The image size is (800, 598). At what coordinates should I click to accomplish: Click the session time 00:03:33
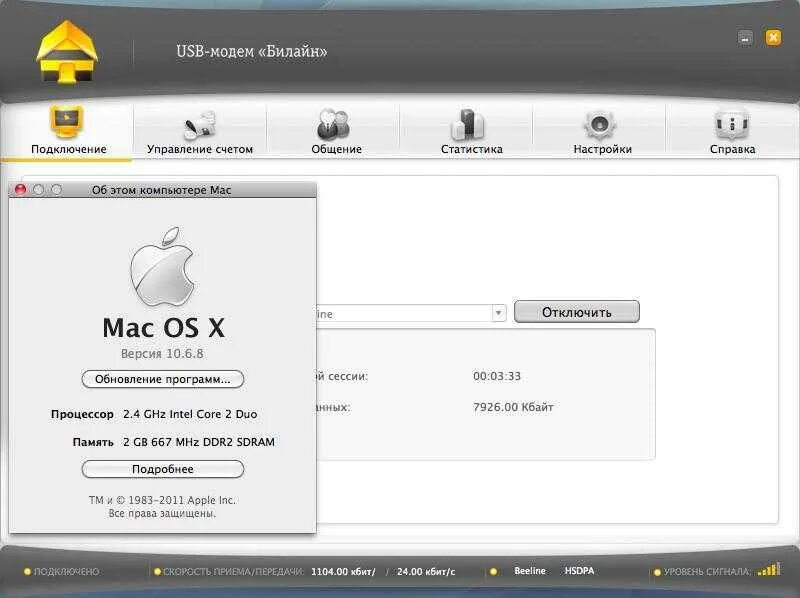pyautogui.click(x=497, y=376)
